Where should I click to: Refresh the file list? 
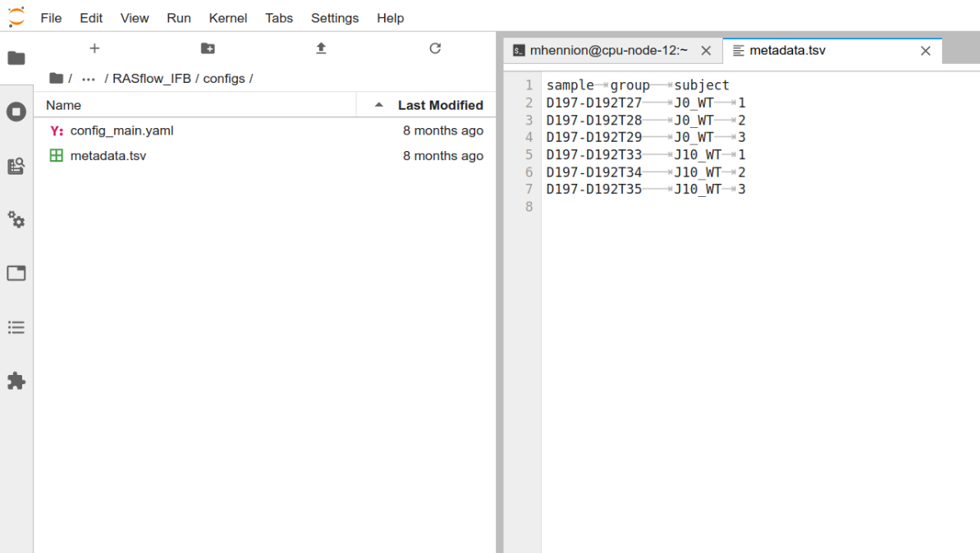tap(435, 48)
